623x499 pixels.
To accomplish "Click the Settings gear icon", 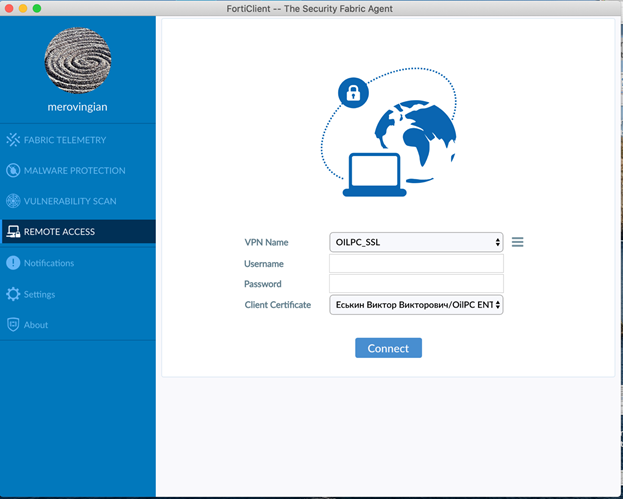I will [x=13, y=294].
